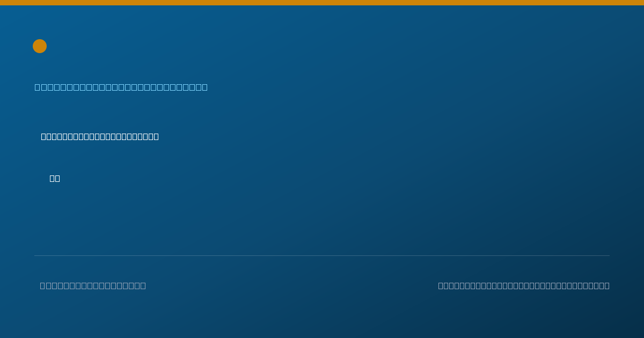The image size is (644, 338).
Task: Click the white heading text line
Action: pos(100,136)
